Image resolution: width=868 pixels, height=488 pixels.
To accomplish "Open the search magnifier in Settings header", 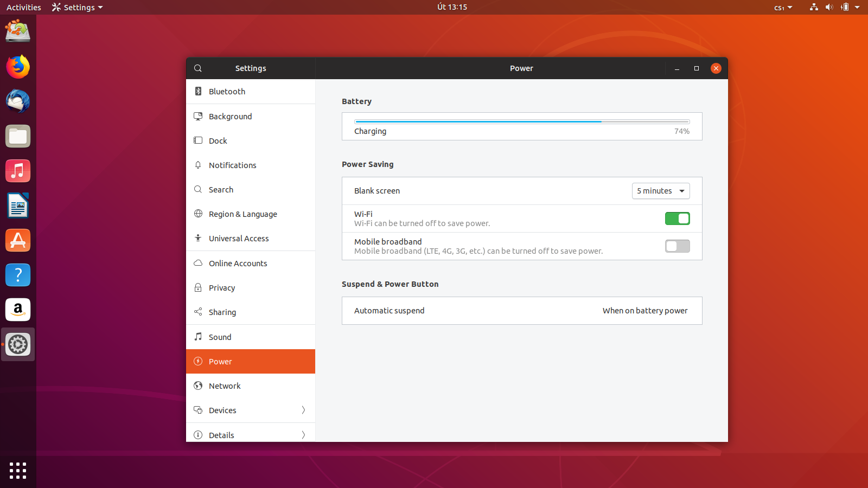I will click(197, 68).
